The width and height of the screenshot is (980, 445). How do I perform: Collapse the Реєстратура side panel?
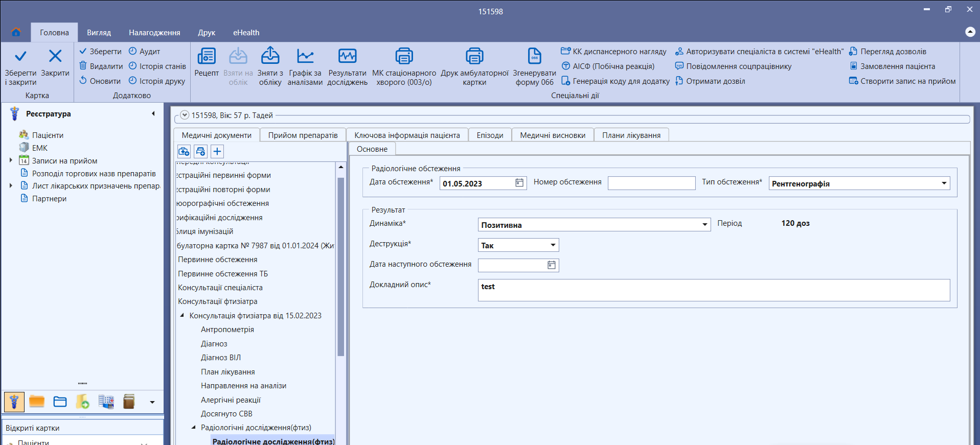tap(153, 113)
